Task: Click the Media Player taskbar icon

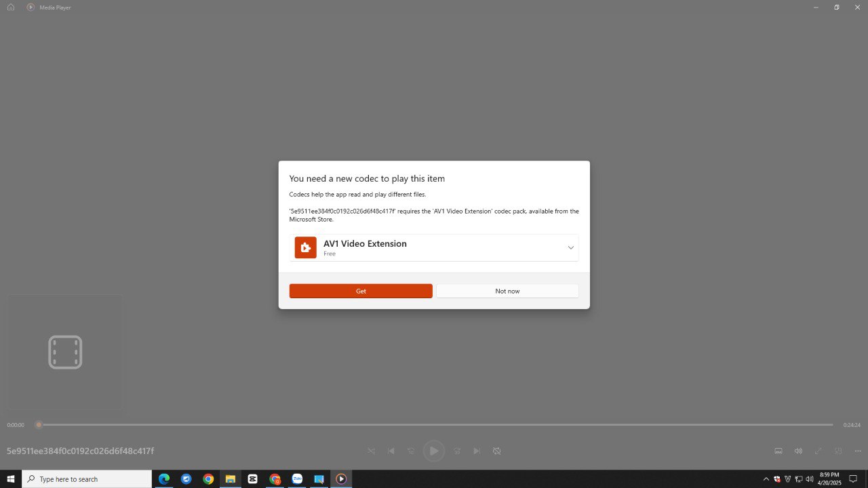Action: click(x=341, y=479)
